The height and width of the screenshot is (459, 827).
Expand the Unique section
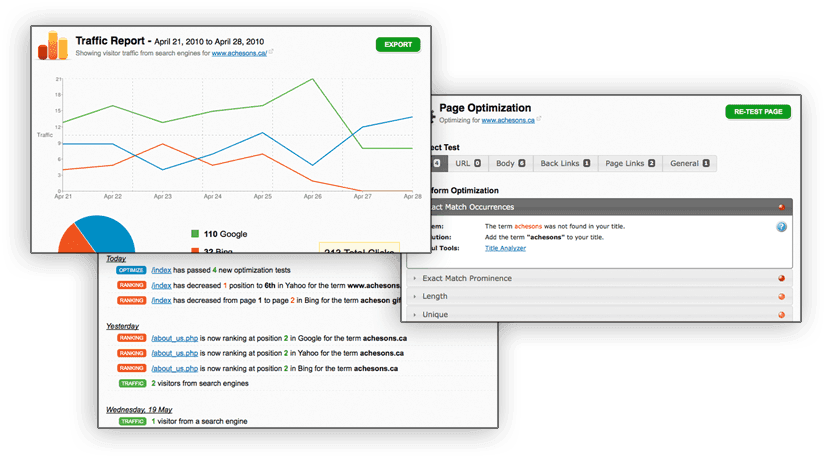tap(600, 314)
